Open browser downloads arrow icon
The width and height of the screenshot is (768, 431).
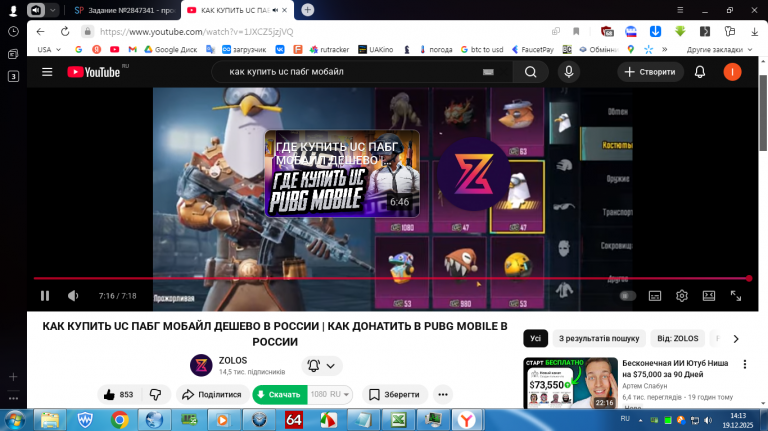click(x=754, y=32)
